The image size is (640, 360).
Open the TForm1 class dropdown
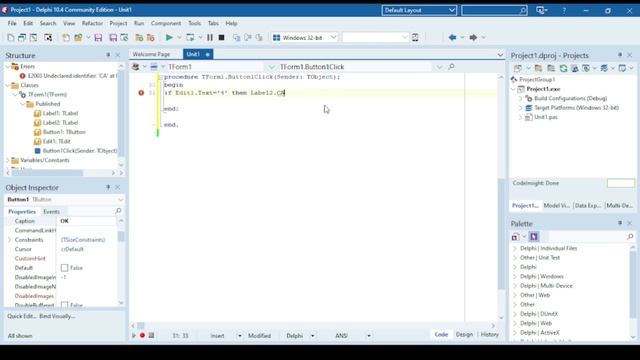pos(271,67)
